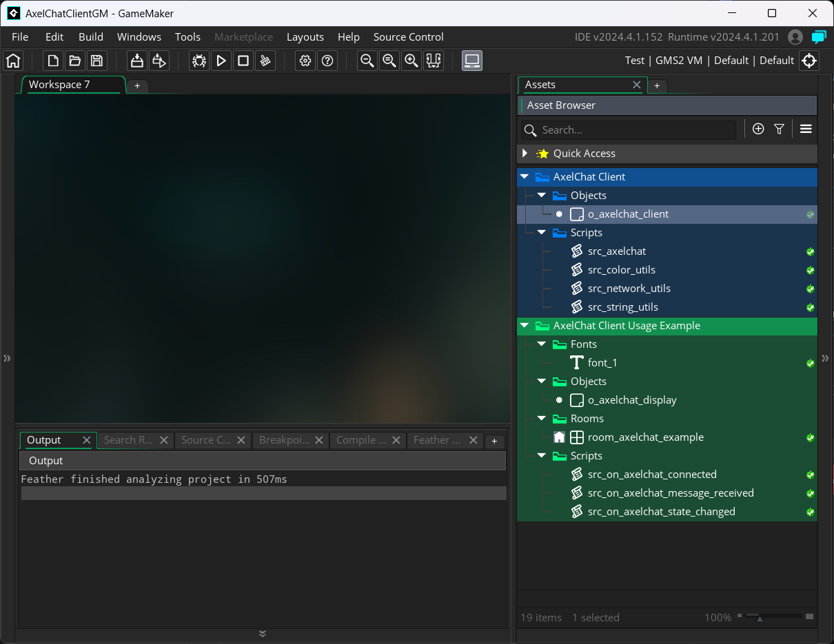Toggle the laptop mode display icon

click(472, 61)
